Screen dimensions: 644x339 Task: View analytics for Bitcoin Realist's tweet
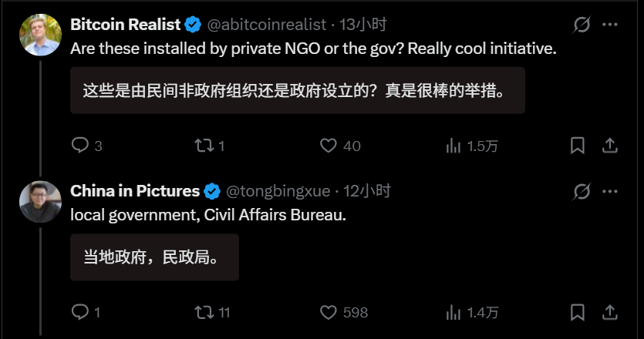coord(454,146)
